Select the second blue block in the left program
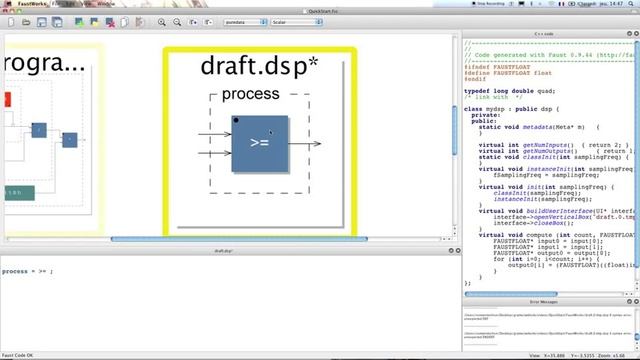 pos(70,140)
